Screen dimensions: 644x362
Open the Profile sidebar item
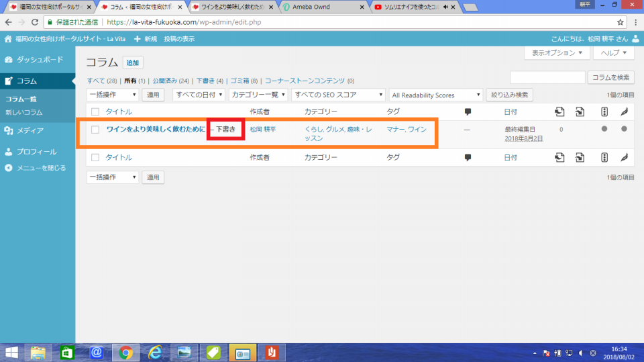click(x=38, y=152)
